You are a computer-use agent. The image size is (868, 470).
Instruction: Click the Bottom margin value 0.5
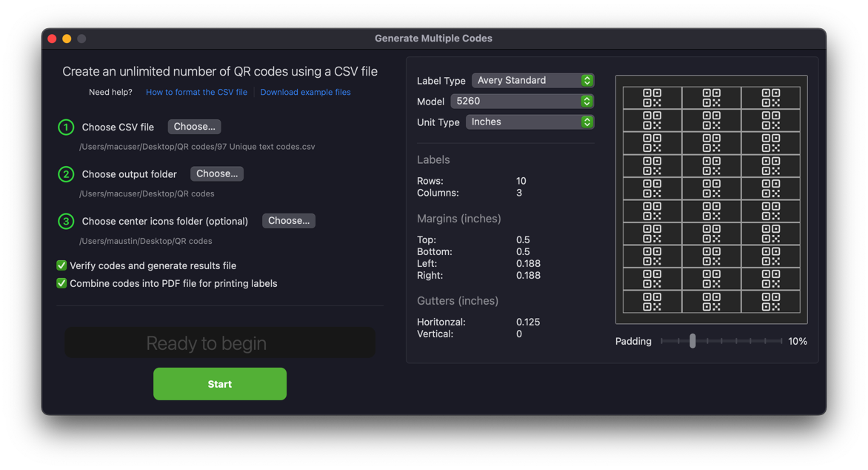coord(523,251)
